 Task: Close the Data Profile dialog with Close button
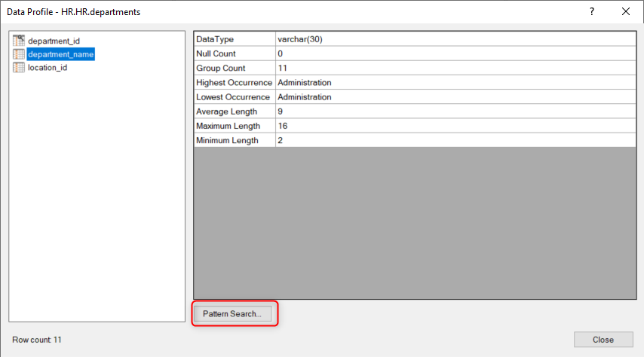click(x=603, y=340)
